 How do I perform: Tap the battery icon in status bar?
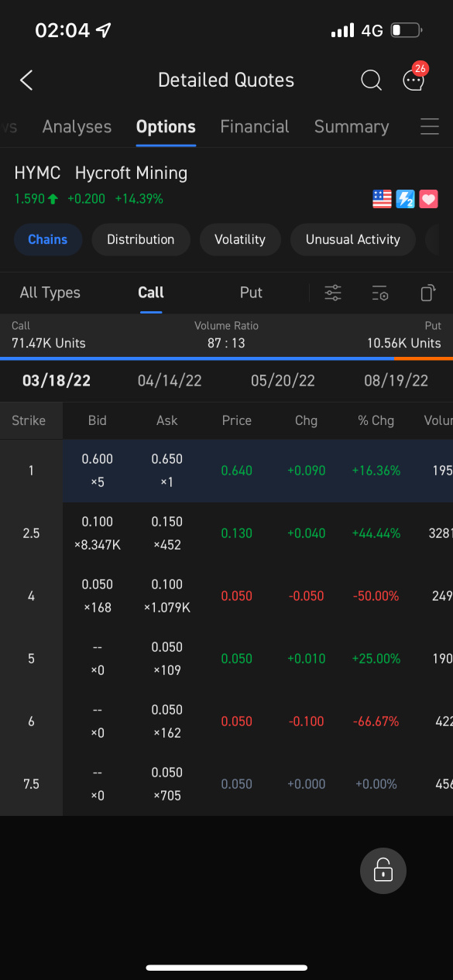click(x=406, y=31)
